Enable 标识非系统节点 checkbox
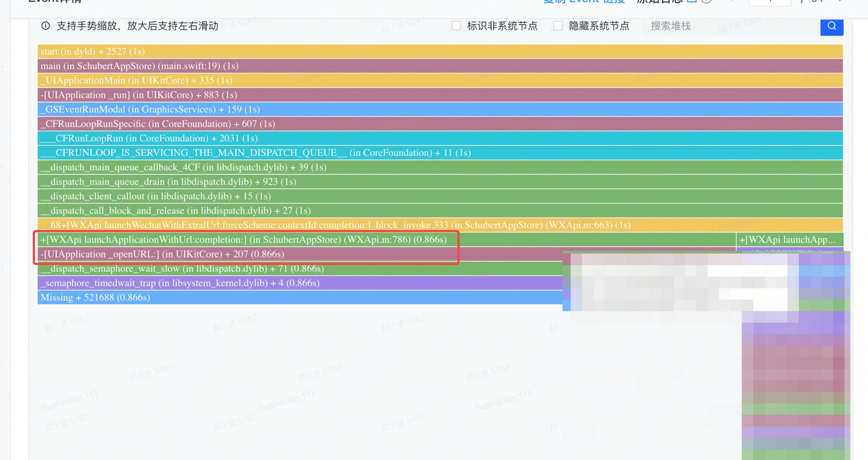The width and height of the screenshot is (868, 460). click(456, 26)
